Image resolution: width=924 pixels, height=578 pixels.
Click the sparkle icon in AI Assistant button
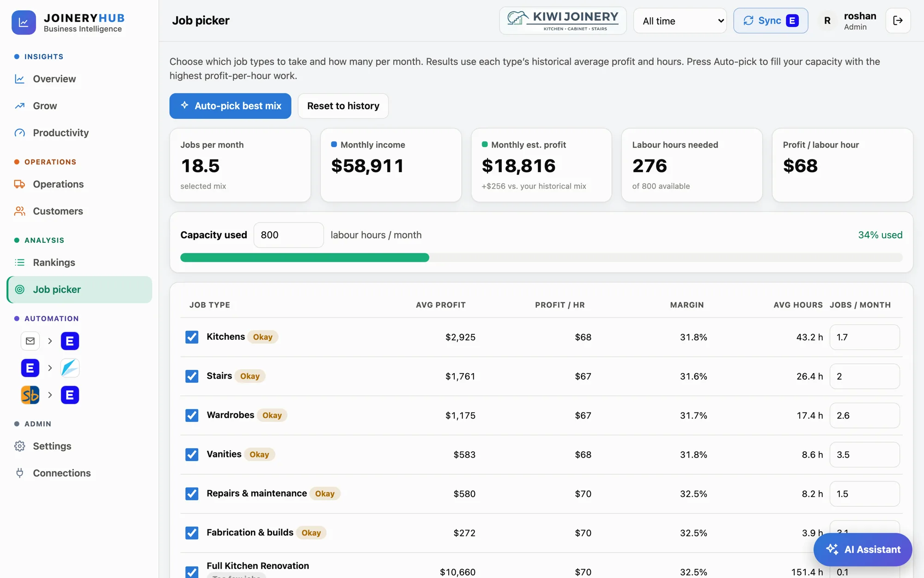(832, 549)
